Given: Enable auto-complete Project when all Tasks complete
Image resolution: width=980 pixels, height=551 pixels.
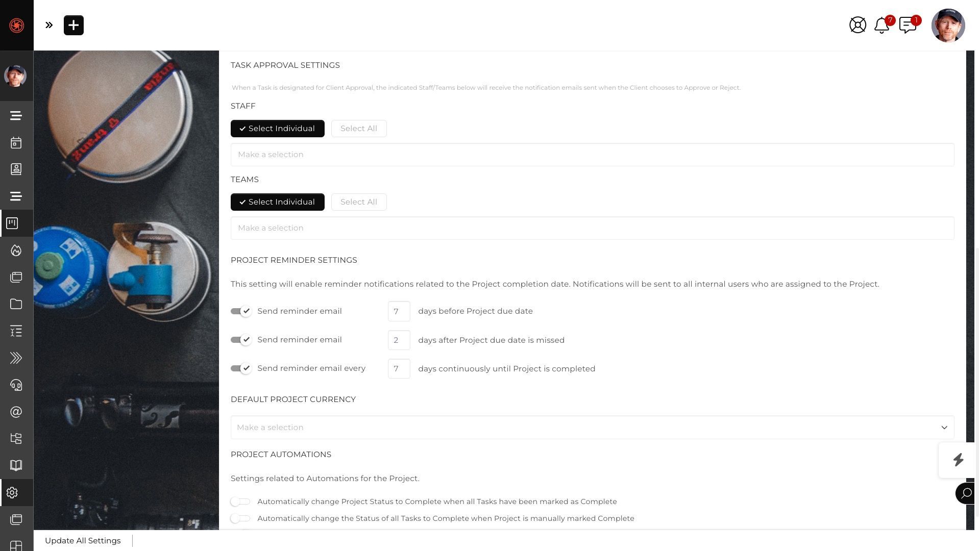Looking at the screenshot, I should (x=240, y=502).
